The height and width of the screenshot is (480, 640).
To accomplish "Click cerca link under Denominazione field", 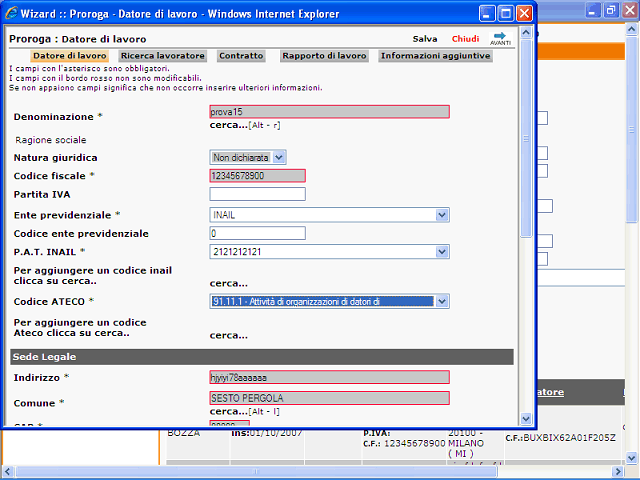I will point(228,125).
